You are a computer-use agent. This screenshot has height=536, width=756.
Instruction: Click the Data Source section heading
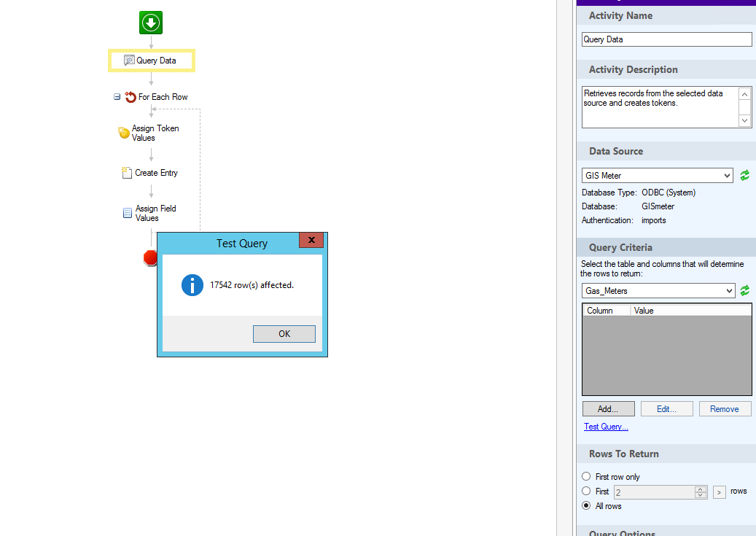coord(616,151)
